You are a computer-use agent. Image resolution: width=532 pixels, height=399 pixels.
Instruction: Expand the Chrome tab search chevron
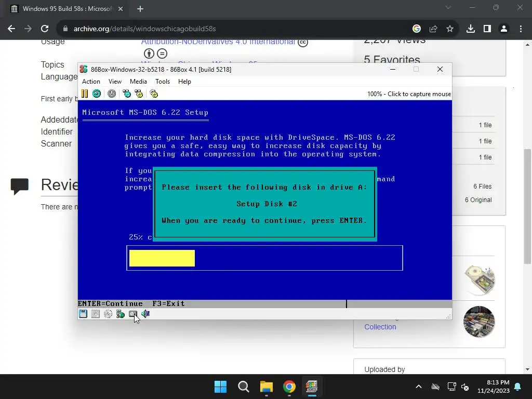click(x=448, y=7)
